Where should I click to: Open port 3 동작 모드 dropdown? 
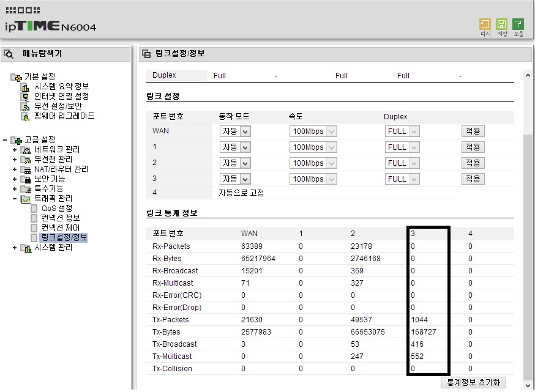tap(236, 179)
